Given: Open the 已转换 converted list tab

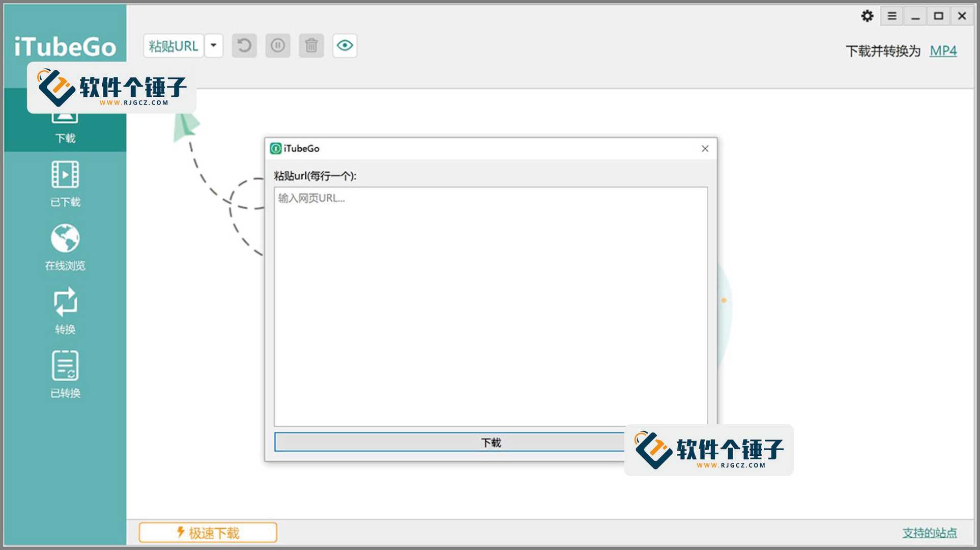Looking at the screenshot, I should [65, 375].
